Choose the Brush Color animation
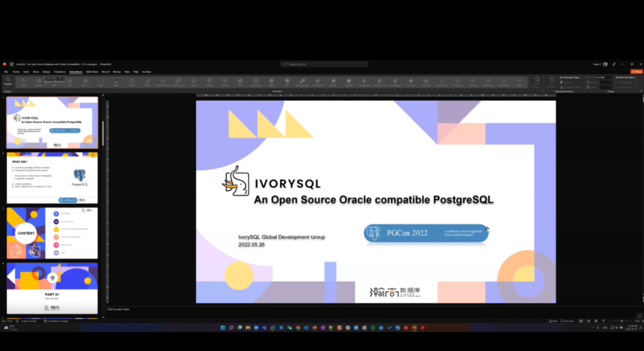This screenshot has width=644, height=351. pyautogui.click(x=442, y=82)
